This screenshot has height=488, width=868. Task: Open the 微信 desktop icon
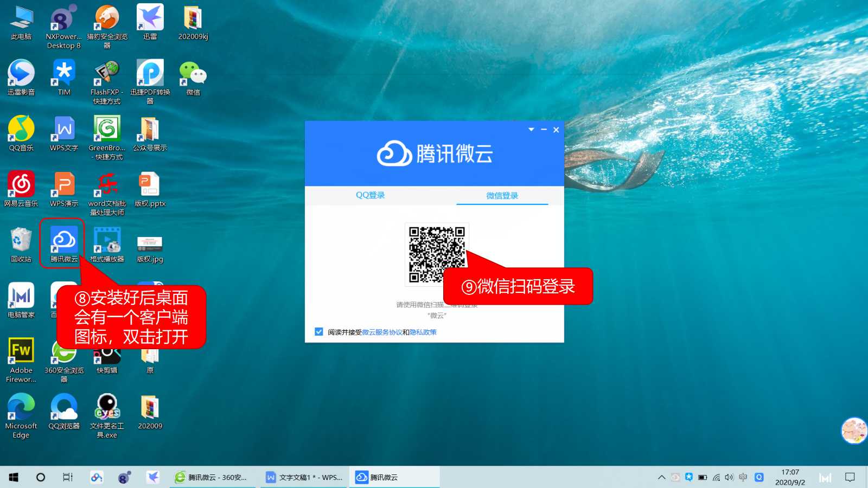coord(193,78)
